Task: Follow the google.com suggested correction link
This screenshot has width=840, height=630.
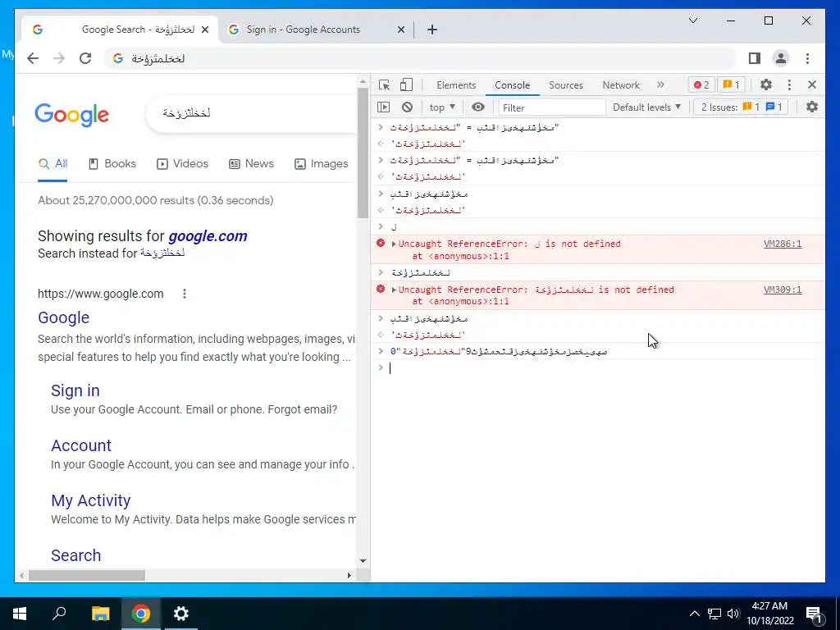Action: coord(208,236)
